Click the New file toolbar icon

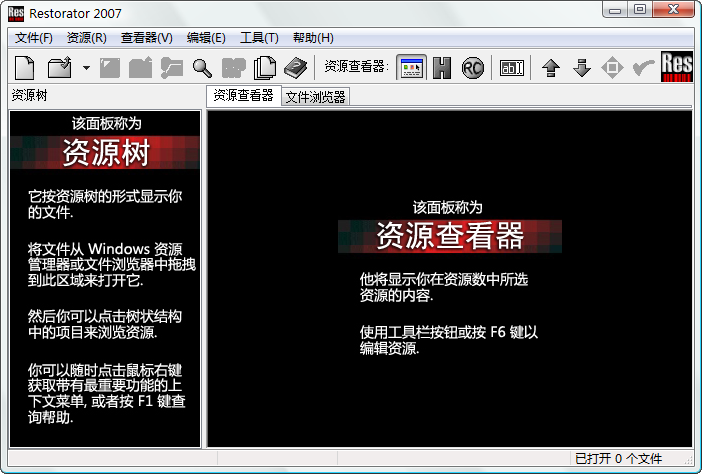[x=25, y=68]
